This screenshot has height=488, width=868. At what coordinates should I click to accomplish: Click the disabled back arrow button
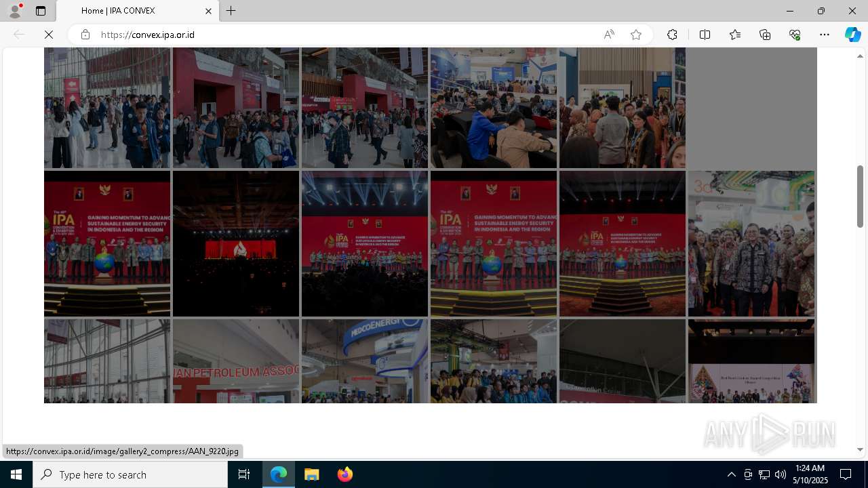coord(19,35)
